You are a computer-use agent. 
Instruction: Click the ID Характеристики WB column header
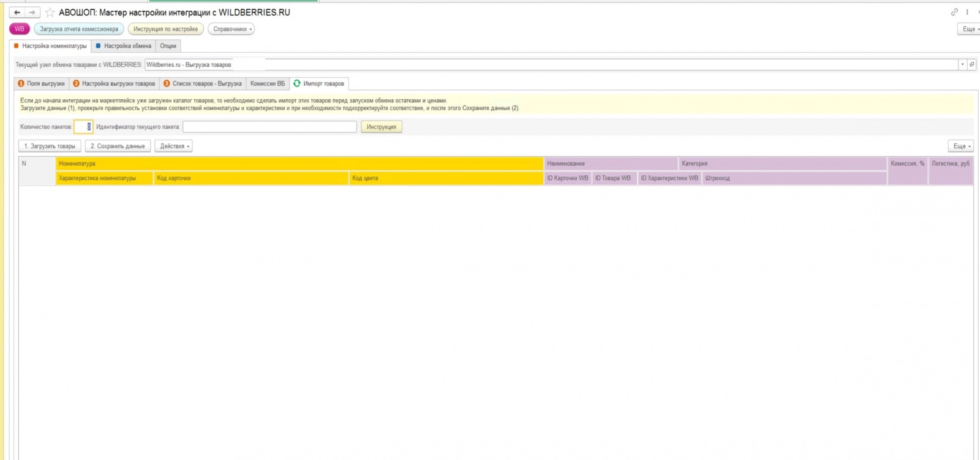669,178
